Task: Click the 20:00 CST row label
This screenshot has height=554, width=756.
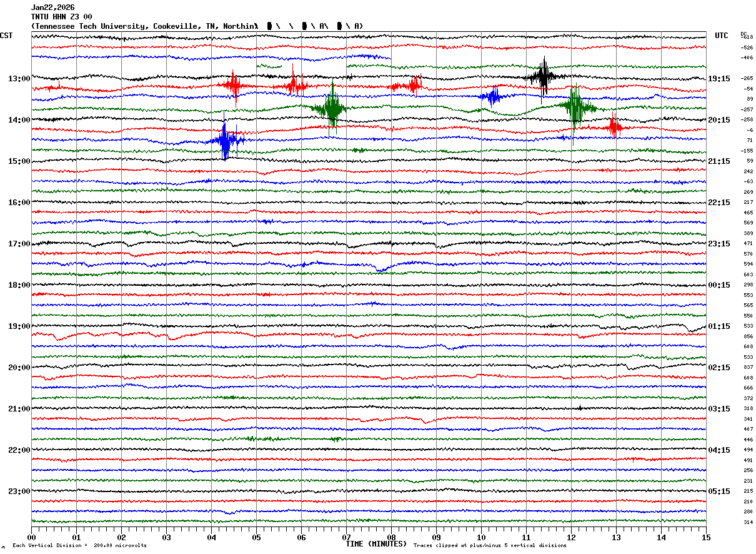Action: tap(19, 368)
